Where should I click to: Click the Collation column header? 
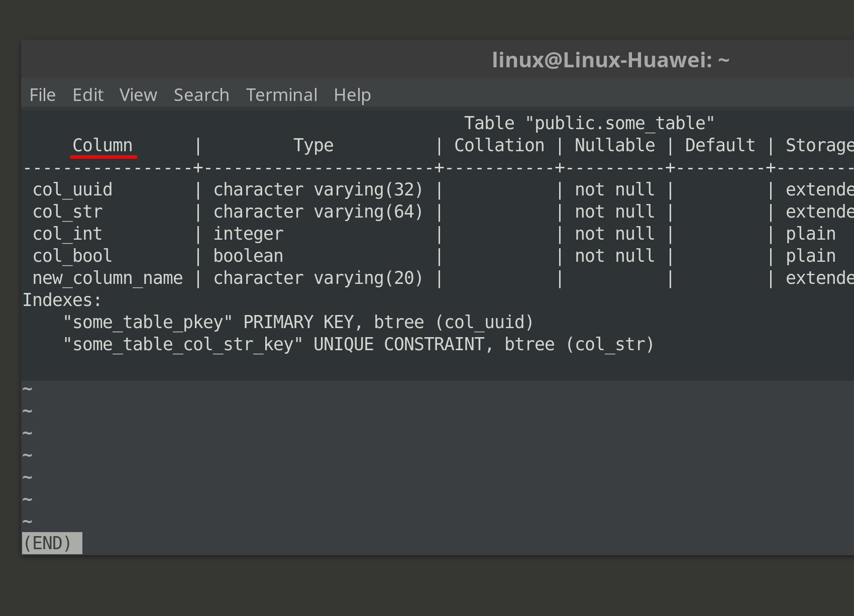pos(499,145)
